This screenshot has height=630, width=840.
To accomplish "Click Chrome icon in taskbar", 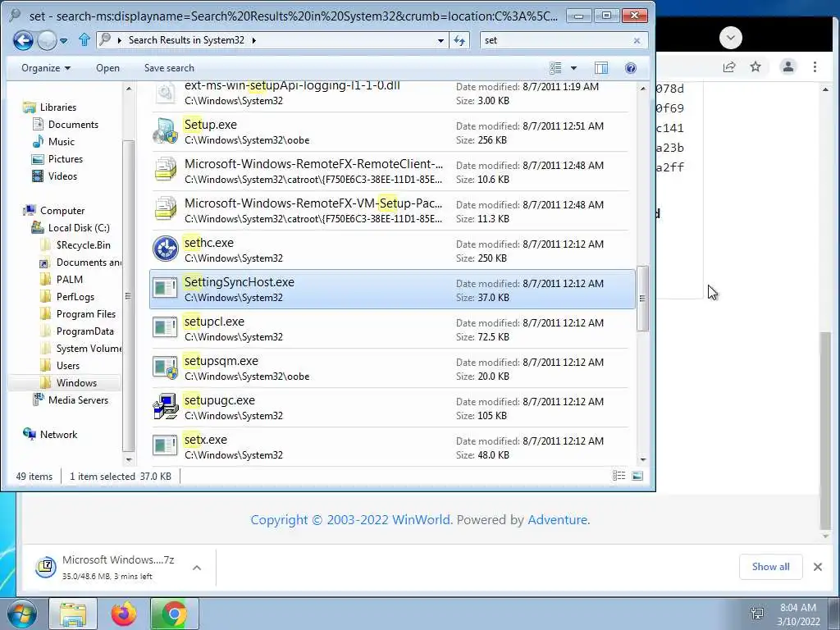I will tap(174, 614).
